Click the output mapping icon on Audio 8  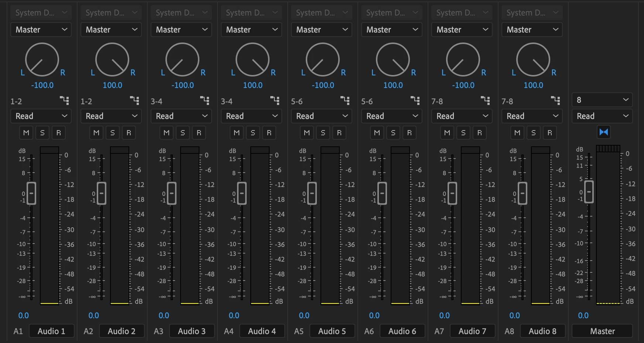(556, 100)
